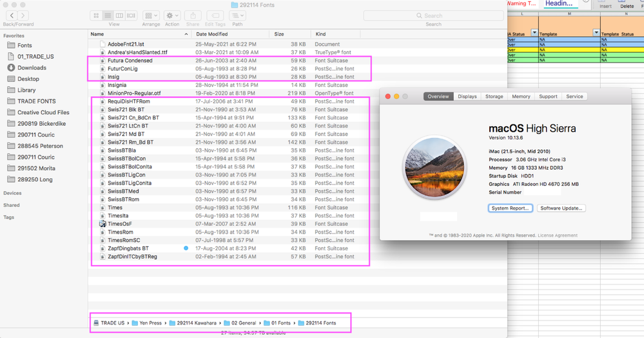Close the About This Mac window
Image resolution: width=644 pixels, height=338 pixels.
387,96
